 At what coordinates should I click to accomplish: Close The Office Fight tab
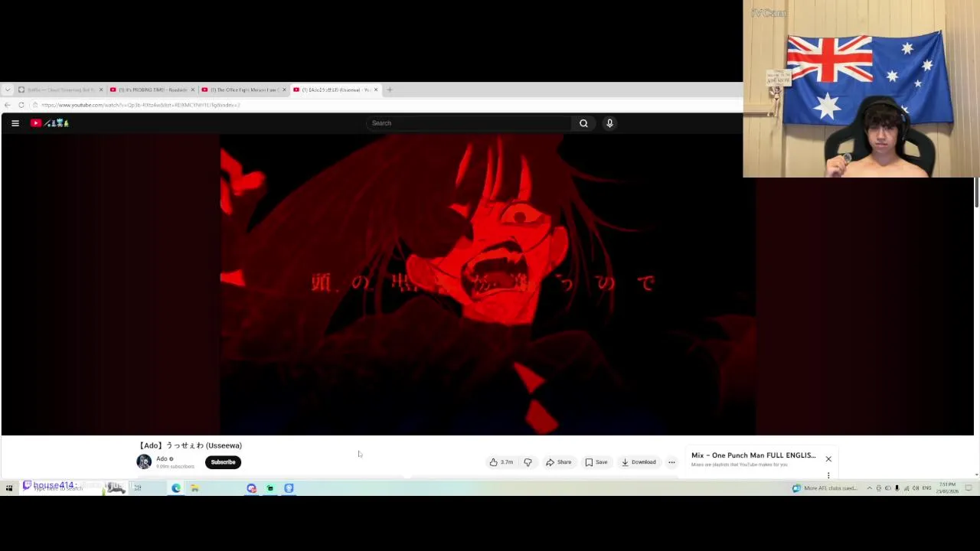(284, 90)
